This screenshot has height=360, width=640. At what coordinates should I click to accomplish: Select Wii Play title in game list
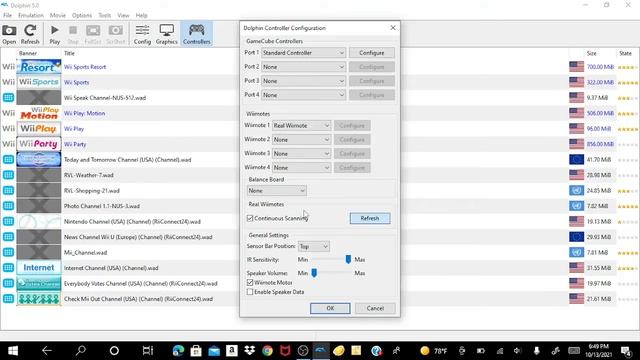74,129
